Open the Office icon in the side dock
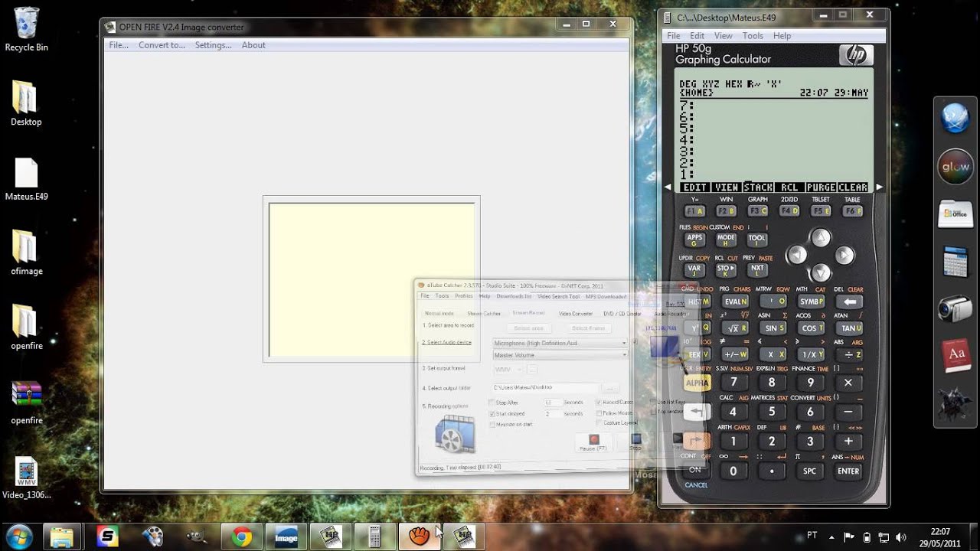Image resolution: width=980 pixels, height=551 pixels. tap(955, 214)
